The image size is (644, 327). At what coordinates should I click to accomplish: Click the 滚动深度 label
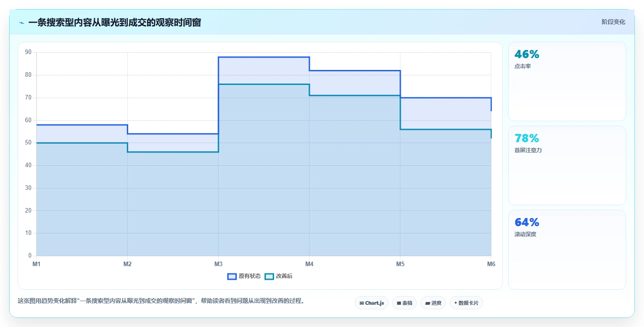click(525, 234)
